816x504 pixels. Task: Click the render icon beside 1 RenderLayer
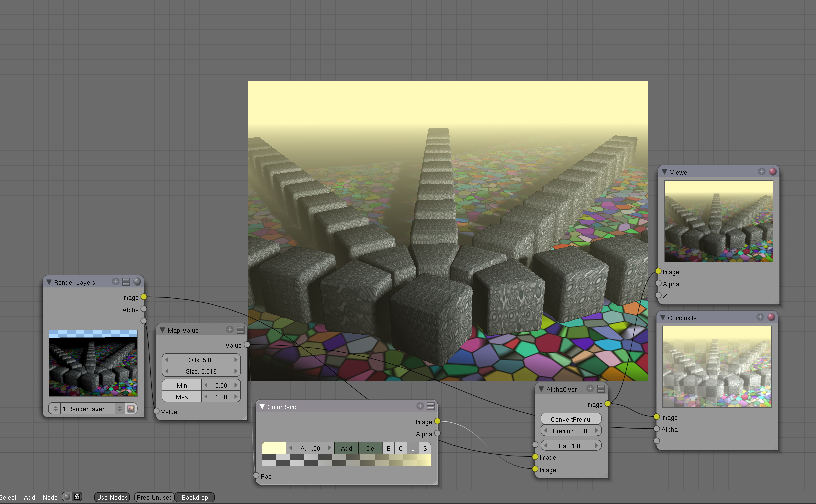click(131, 409)
